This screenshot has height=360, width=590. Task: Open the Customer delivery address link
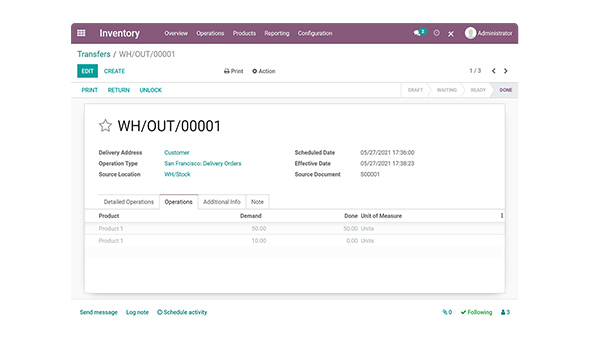(177, 152)
